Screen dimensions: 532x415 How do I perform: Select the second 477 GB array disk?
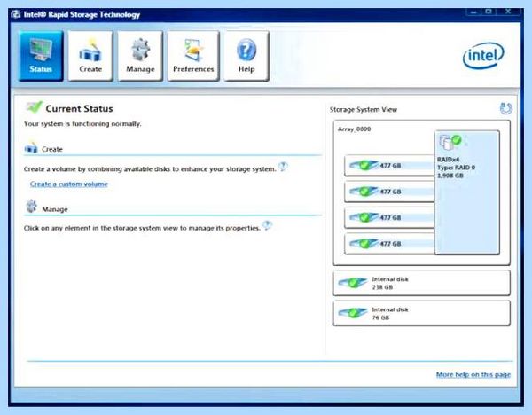389,192
